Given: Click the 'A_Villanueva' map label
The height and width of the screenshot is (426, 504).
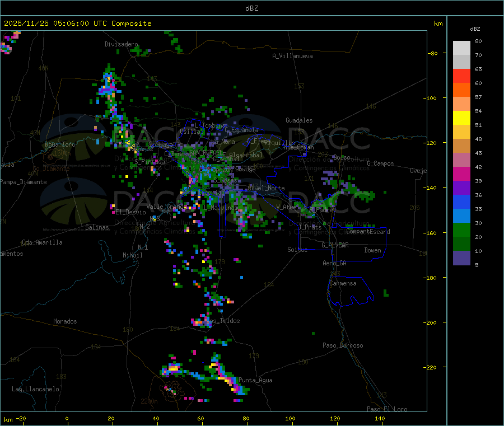Looking at the screenshot, I should pyautogui.click(x=292, y=56).
